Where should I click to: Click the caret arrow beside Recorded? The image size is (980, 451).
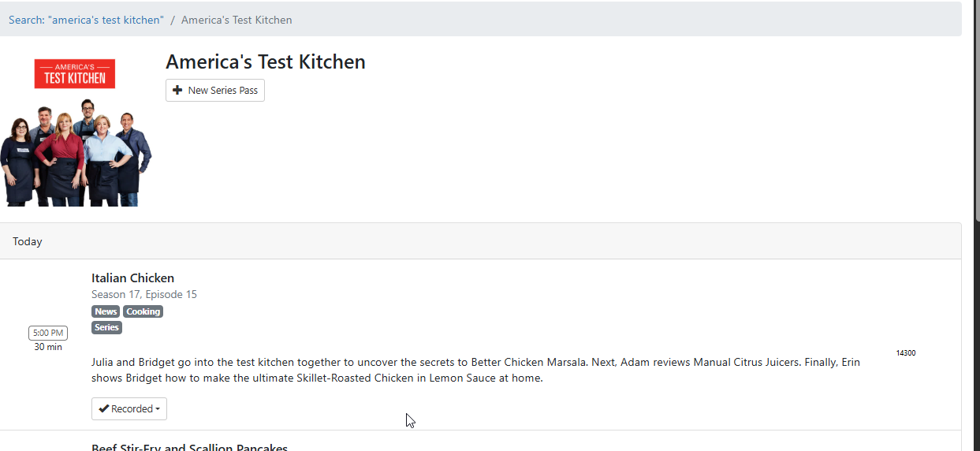pyautogui.click(x=158, y=409)
